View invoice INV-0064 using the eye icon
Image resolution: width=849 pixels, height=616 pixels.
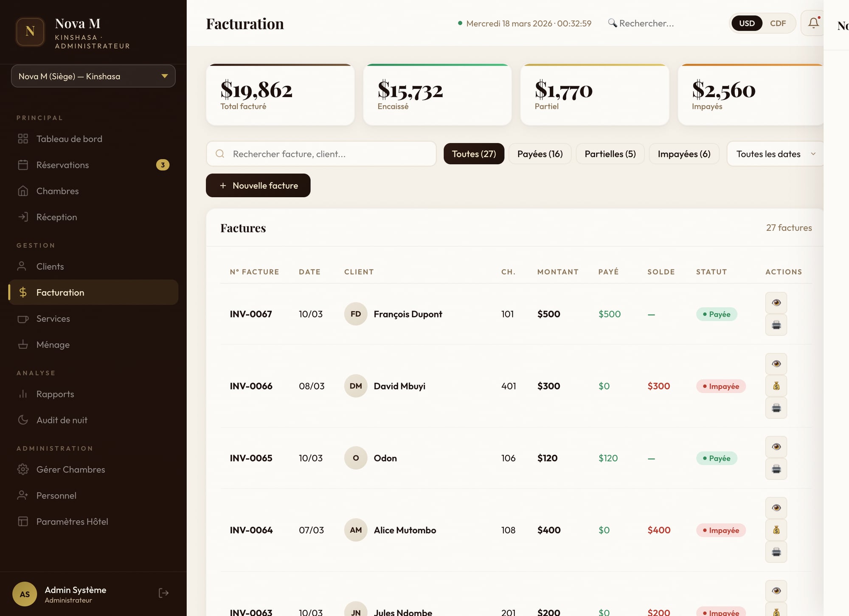coord(776,508)
